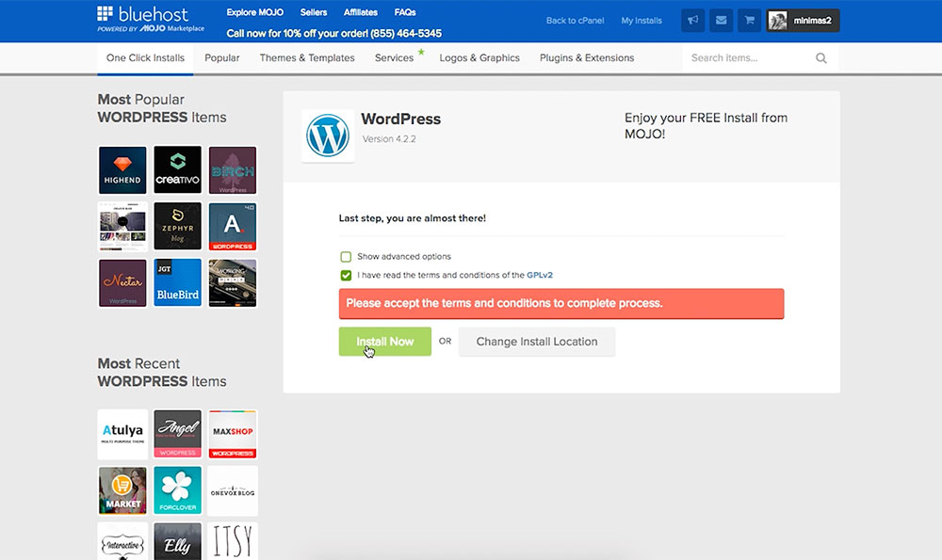Open the red A WordPress theme thumbnail

[233, 226]
